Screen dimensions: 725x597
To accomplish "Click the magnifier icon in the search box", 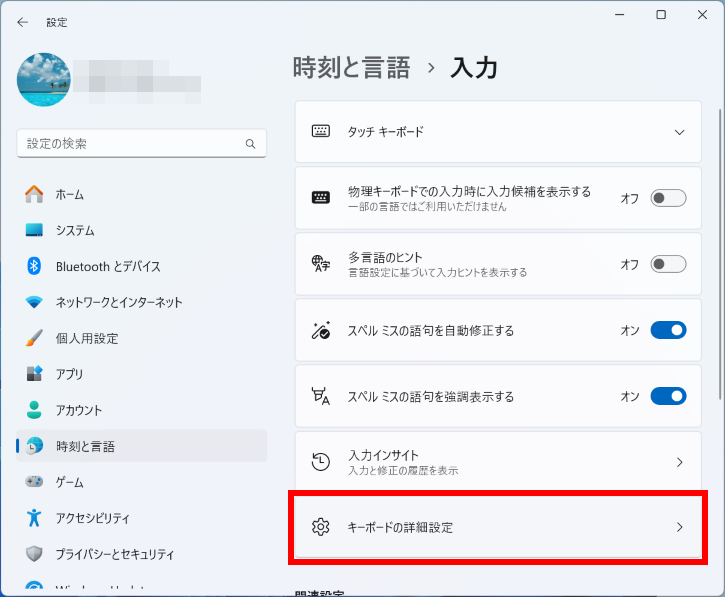I will tap(250, 144).
